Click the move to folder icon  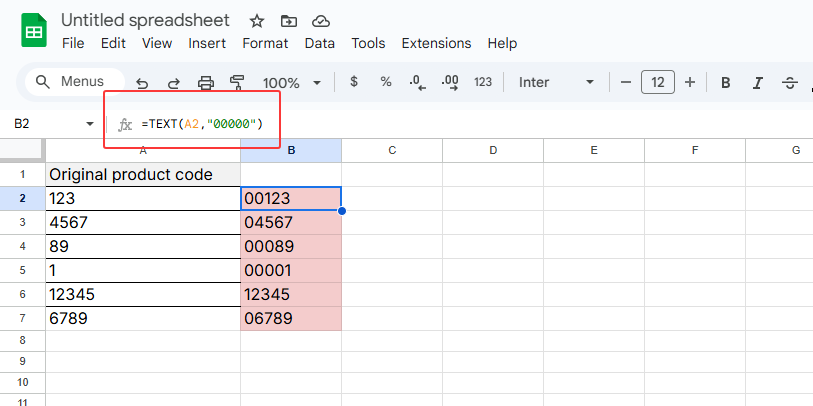tap(289, 21)
